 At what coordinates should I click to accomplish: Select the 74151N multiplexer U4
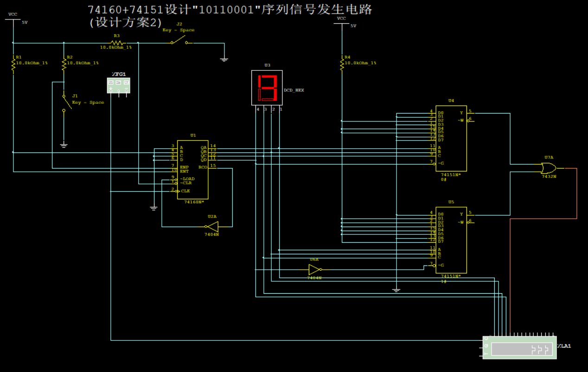[x=451, y=139]
